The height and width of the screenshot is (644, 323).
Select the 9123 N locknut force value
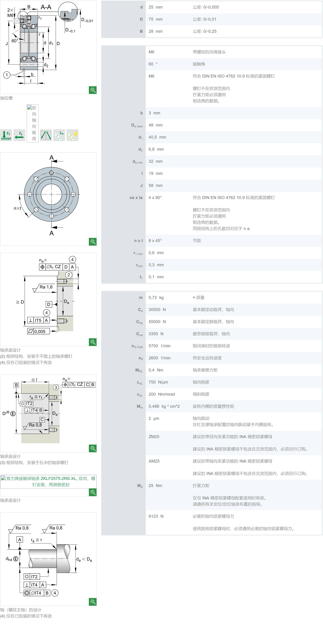pos(156,516)
